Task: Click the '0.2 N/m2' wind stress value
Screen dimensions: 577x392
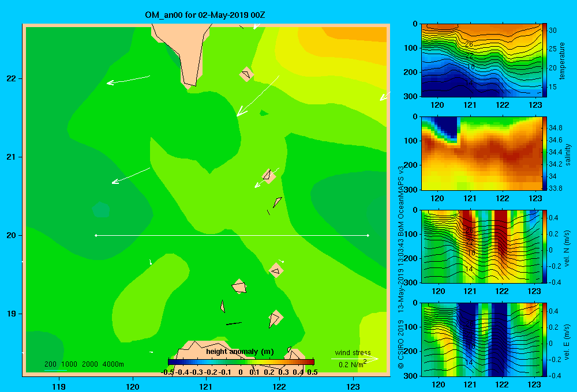Action: (353, 364)
